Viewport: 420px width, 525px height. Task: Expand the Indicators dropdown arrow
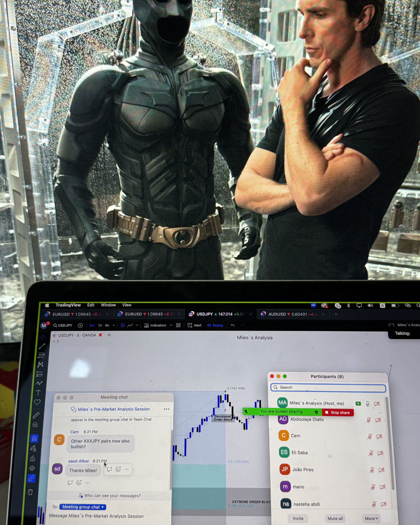tap(171, 325)
